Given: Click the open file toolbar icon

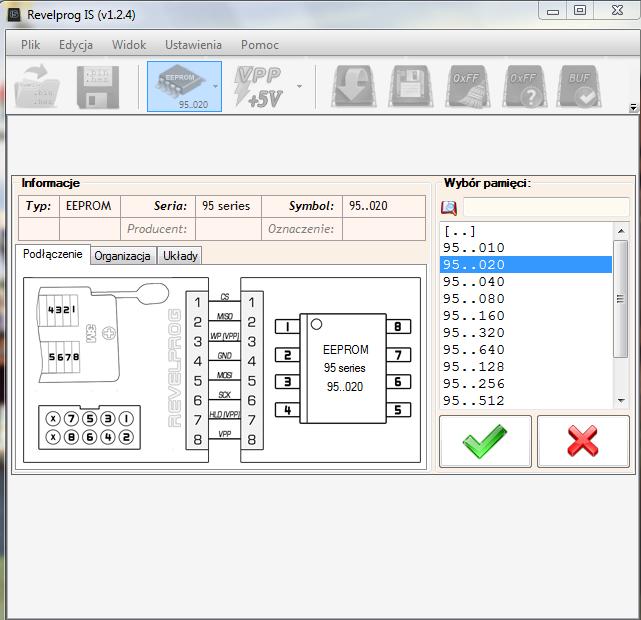Looking at the screenshot, I should [38, 86].
